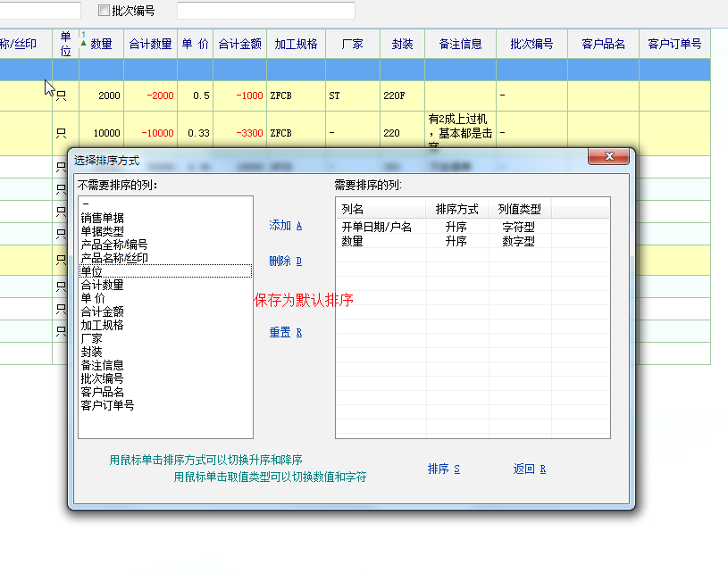
Task: Toggle 升序 for 开单日期/户名 row
Action: point(456,228)
